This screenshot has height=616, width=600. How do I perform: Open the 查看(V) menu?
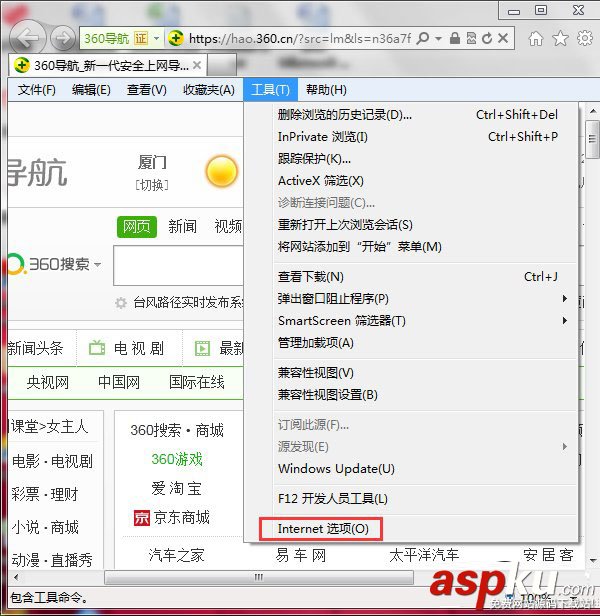147,90
